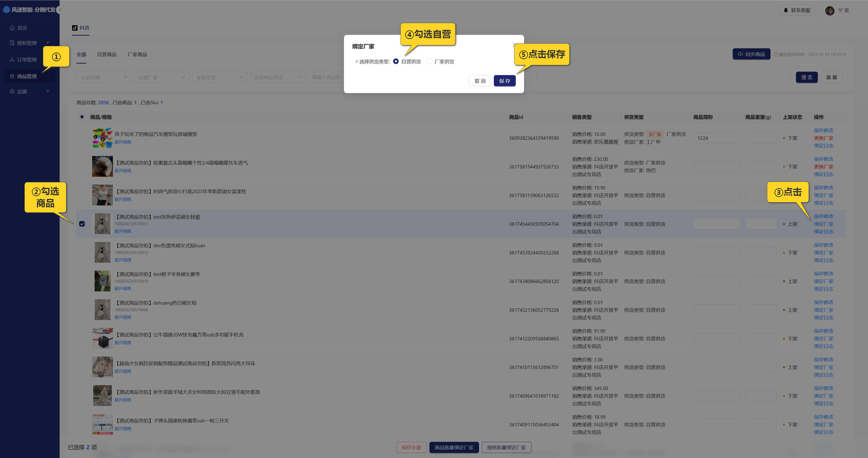Click 取消 button in dialog
Screen dimensions: 868x458
tap(480, 81)
